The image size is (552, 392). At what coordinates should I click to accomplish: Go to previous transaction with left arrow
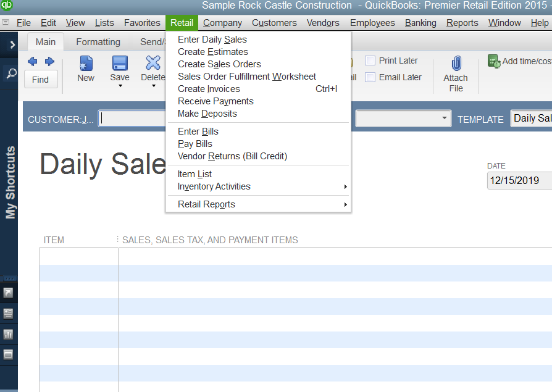pyautogui.click(x=32, y=62)
